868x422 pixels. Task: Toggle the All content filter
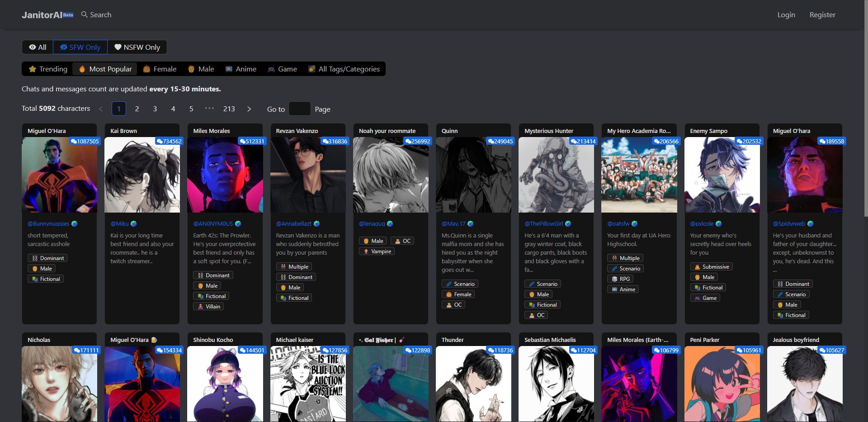point(38,47)
